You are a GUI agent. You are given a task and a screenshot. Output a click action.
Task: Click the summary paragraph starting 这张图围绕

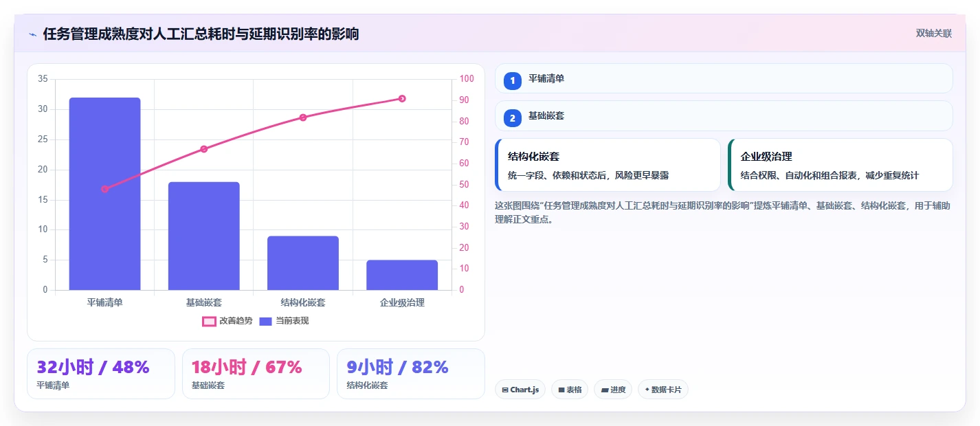click(x=723, y=212)
